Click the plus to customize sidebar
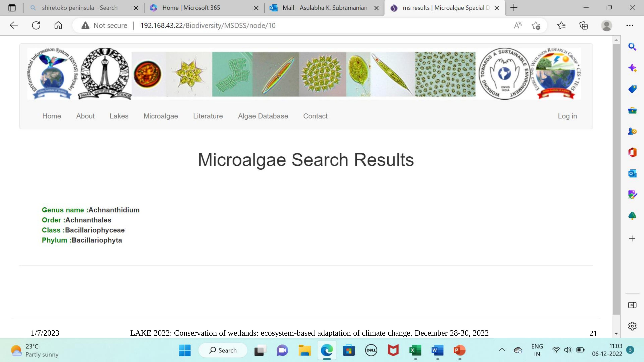 (x=632, y=239)
